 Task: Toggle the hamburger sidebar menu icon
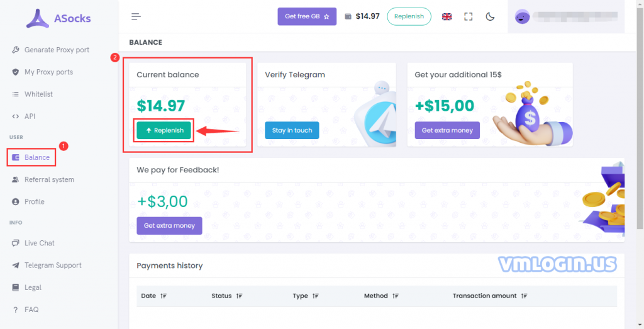pyautogui.click(x=136, y=16)
